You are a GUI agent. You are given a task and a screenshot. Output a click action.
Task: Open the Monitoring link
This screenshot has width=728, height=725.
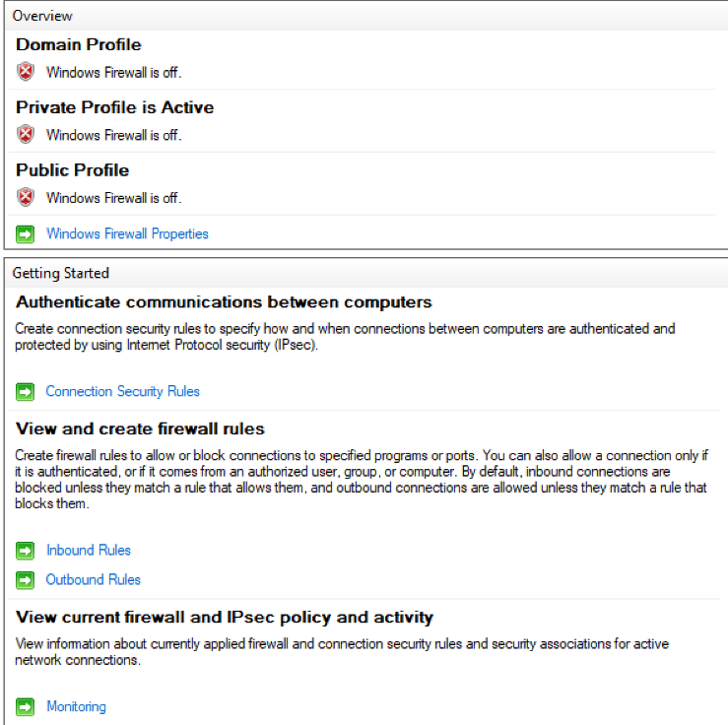point(76,706)
